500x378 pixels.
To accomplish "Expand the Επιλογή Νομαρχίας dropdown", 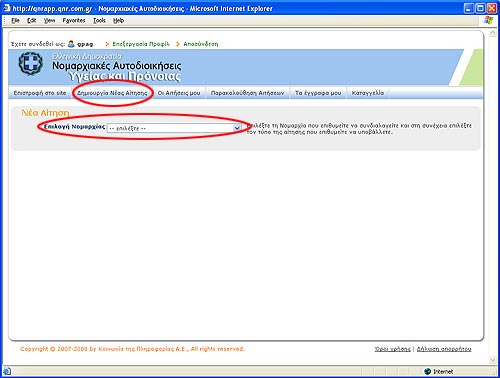I will pyautogui.click(x=174, y=128).
